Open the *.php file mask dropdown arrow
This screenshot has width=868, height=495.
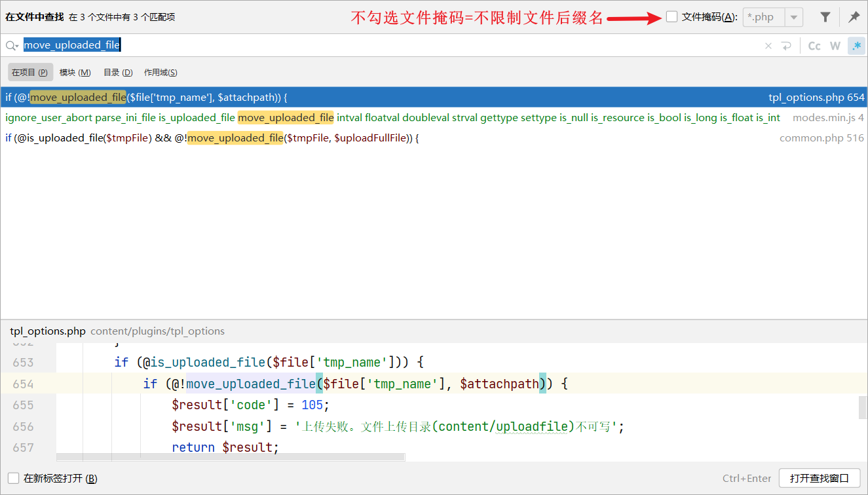pos(794,18)
